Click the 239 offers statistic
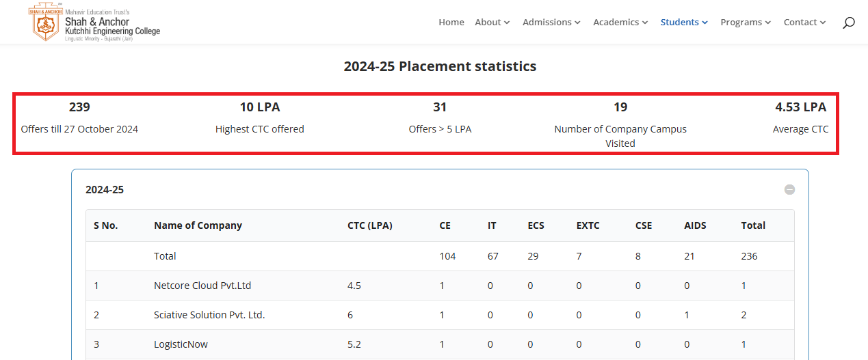Viewport: 868px width, 360px height. click(79, 107)
